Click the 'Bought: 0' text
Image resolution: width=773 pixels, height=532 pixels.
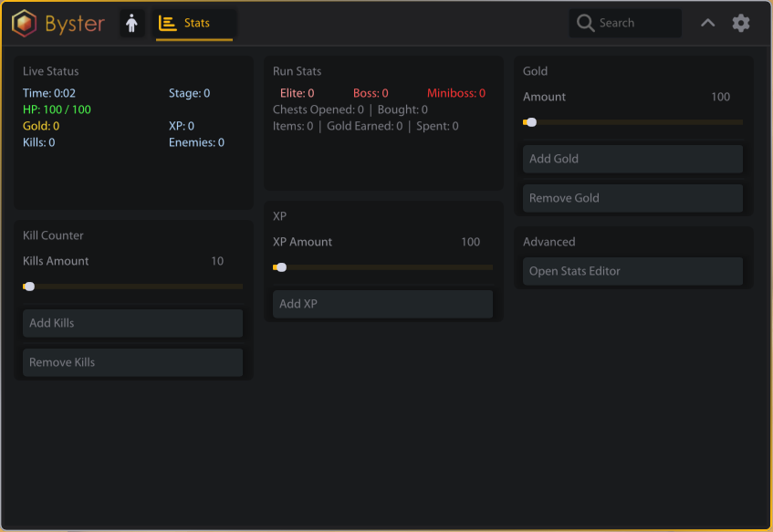coord(402,110)
